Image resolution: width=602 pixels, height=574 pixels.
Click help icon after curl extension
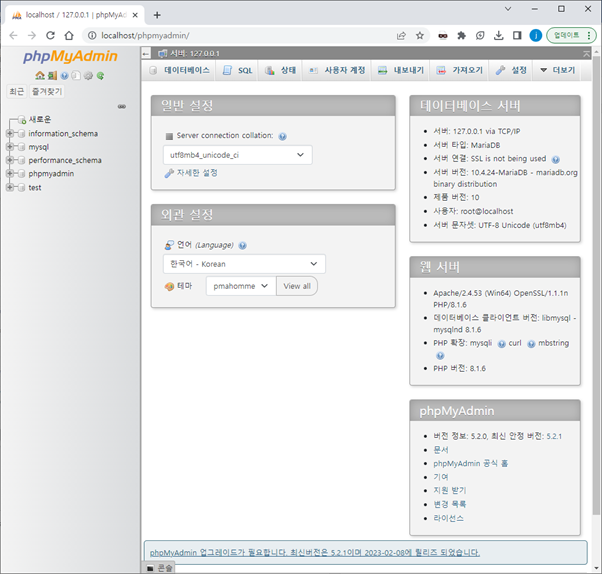point(531,344)
